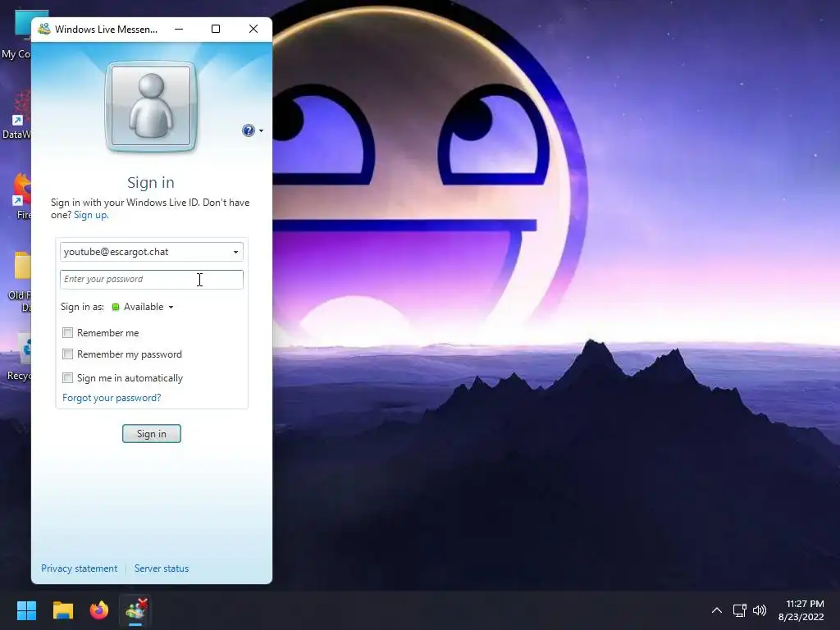Tick Sign me in automatically

coord(67,377)
